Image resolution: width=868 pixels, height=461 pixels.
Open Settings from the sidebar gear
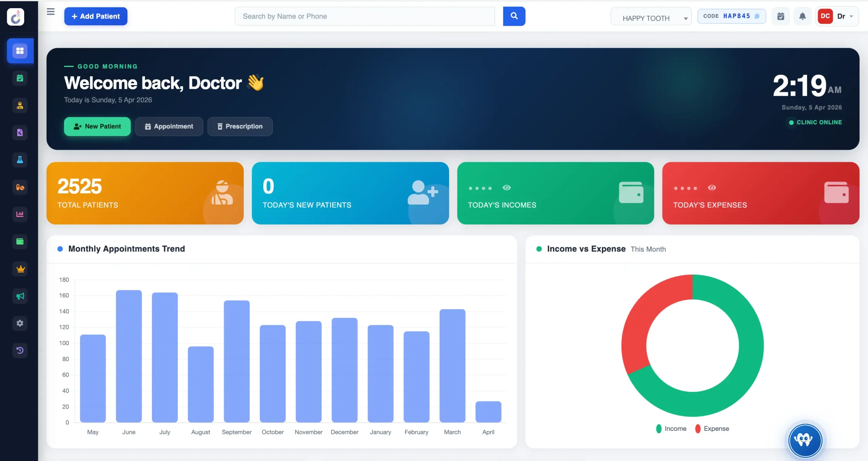pyautogui.click(x=20, y=323)
